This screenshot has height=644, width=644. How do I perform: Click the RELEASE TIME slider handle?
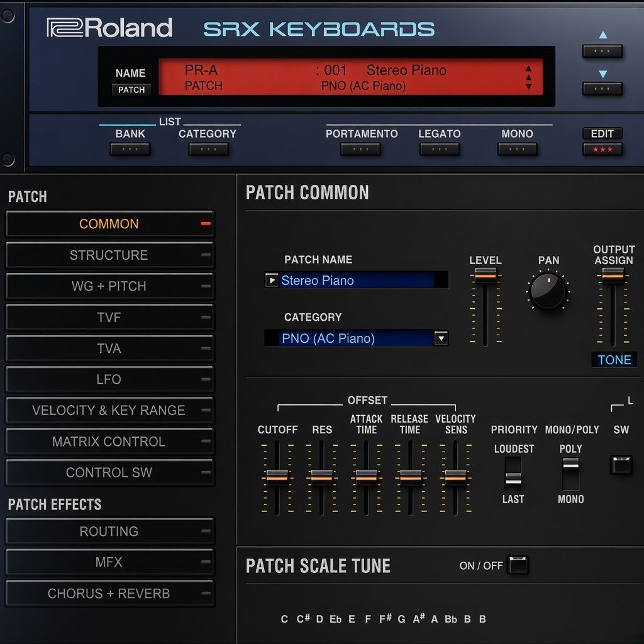(411, 477)
